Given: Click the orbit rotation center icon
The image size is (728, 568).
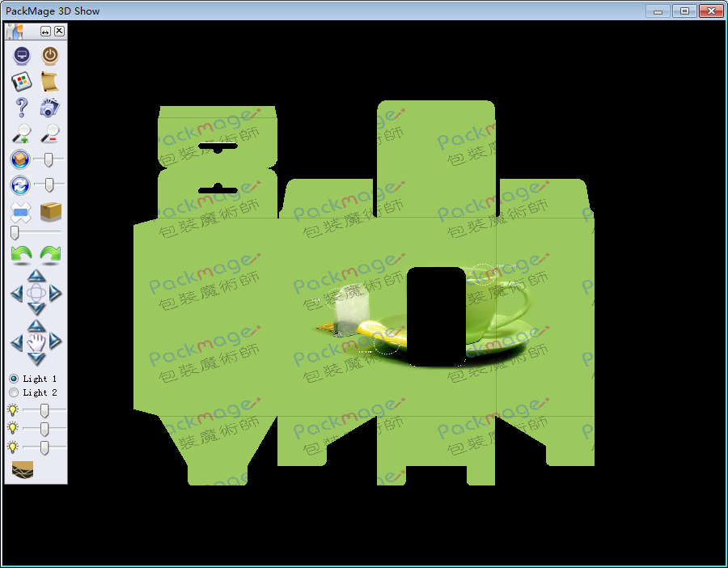Looking at the screenshot, I should 36,293.
